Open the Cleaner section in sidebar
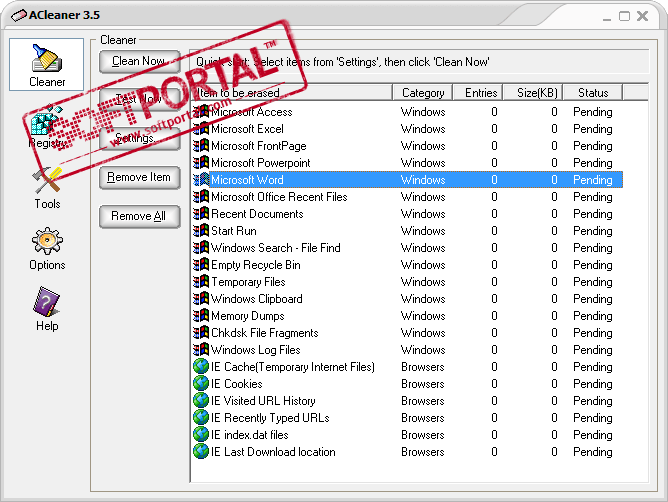The height and width of the screenshot is (502, 668). pyautogui.click(x=46, y=64)
